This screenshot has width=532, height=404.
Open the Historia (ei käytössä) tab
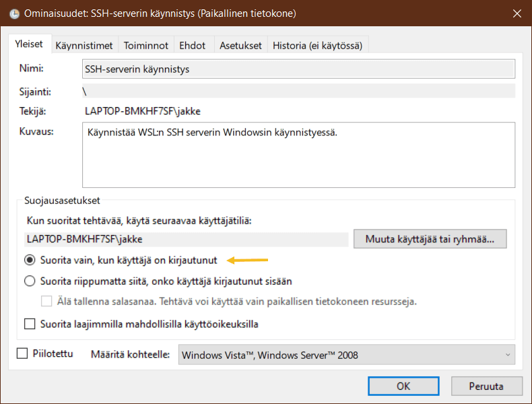317,46
